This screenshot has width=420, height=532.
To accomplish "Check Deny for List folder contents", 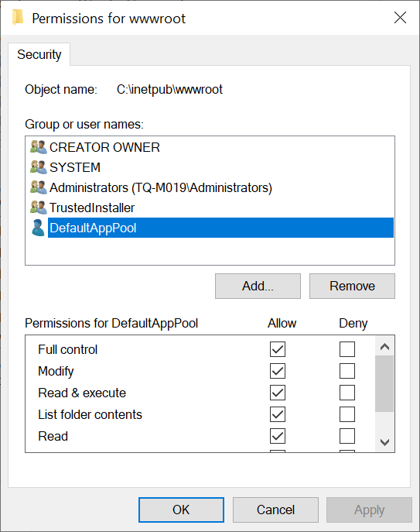I will click(347, 414).
